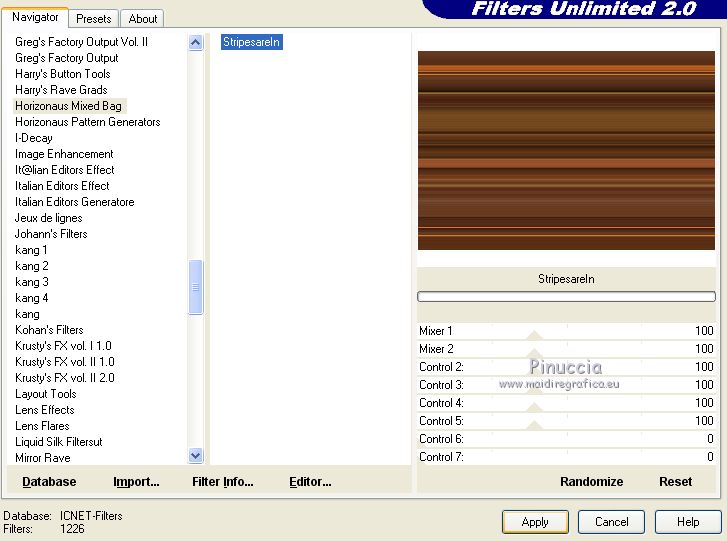
Task: Adjust the Control 4 slider
Action: [x=566, y=403]
